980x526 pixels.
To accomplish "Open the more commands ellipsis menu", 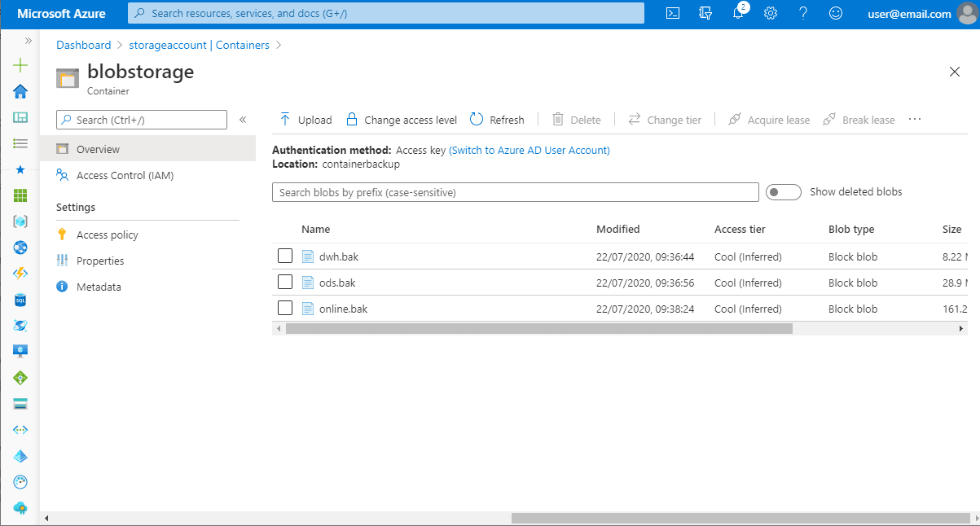I will 915,120.
